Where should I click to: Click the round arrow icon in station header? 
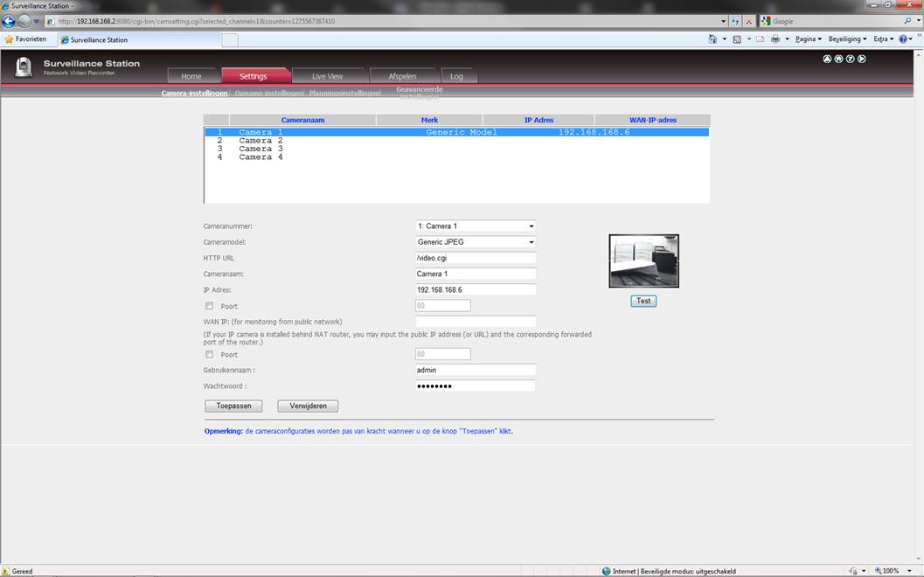862,59
